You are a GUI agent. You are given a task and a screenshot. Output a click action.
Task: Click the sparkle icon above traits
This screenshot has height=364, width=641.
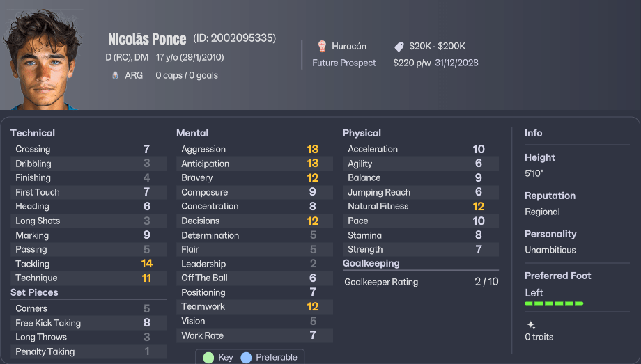[x=531, y=325]
